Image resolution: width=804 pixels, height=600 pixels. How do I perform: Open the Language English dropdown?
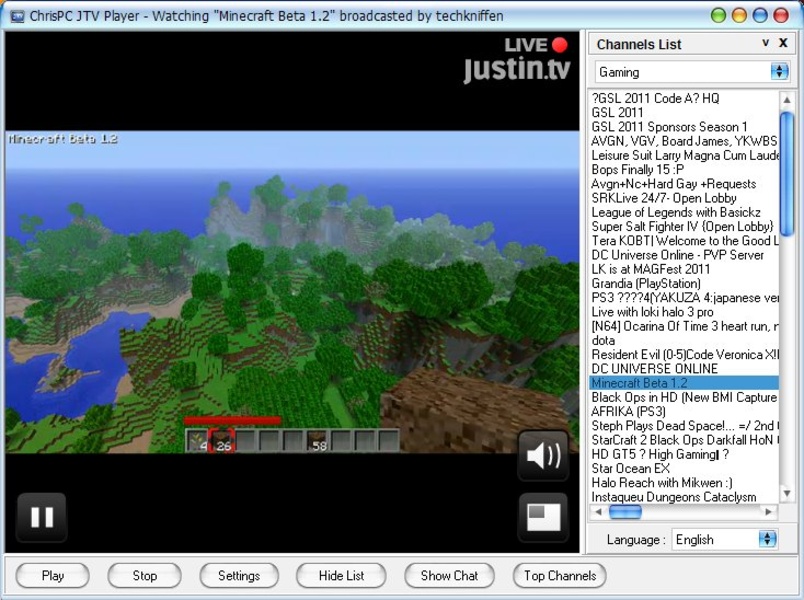coord(767,539)
